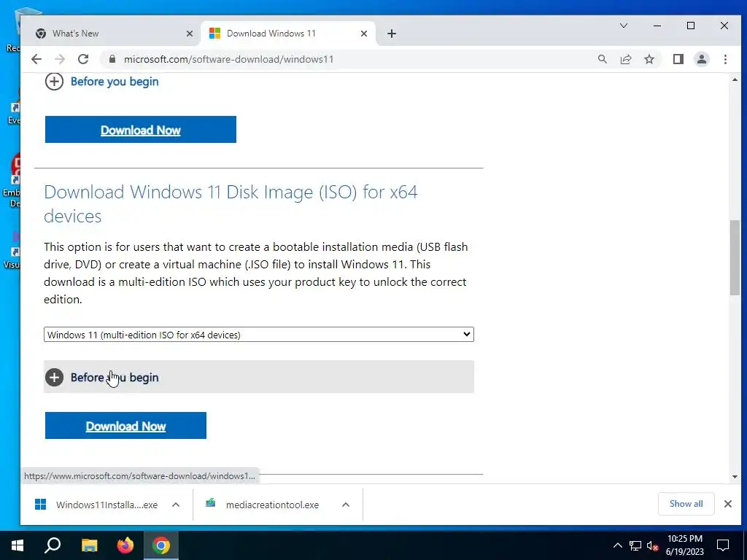Minimize the Chrome window
Image resolution: width=747 pixels, height=560 pixels.
pyautogui.click(x=657, y=26)
